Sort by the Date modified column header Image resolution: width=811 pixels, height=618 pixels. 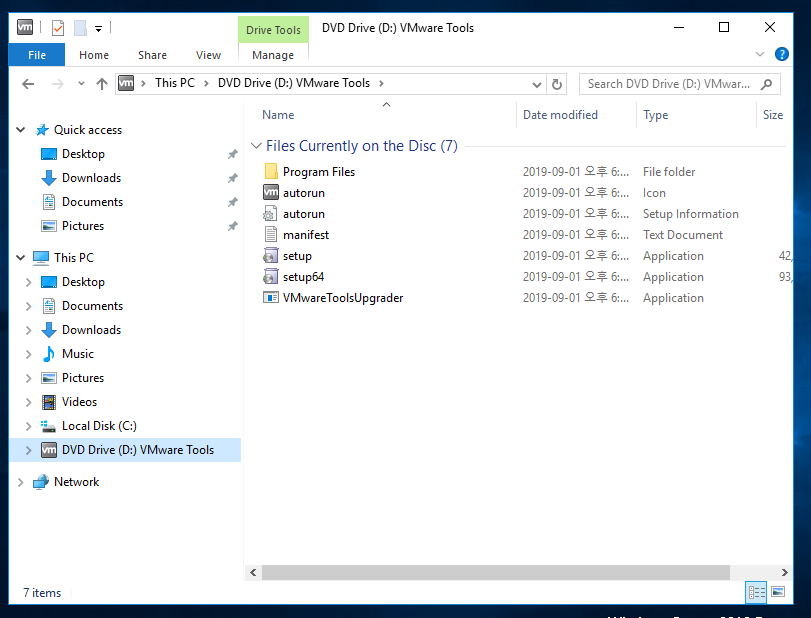(560, 115)
